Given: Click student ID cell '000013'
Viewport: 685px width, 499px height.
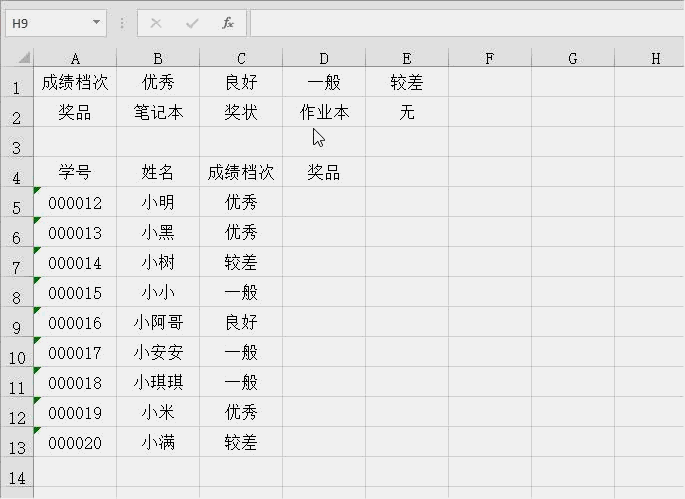Looking at the screenshot, I should (75, 232).
